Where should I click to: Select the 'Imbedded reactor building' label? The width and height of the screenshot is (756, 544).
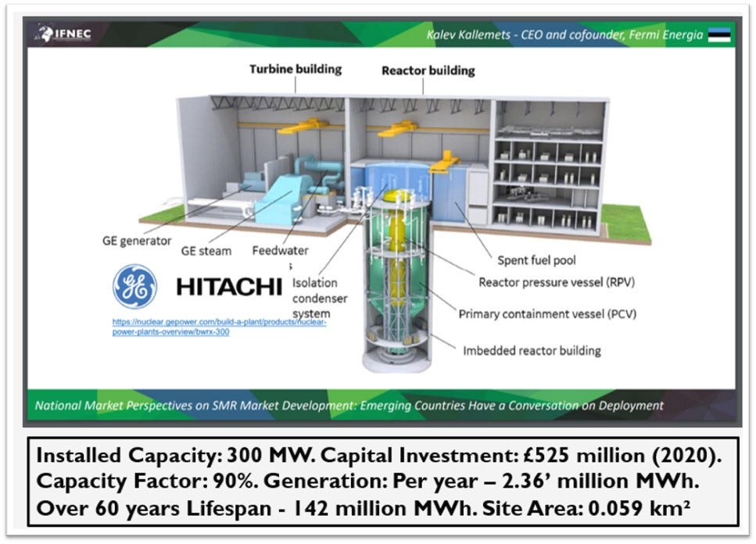(x=532, y=351)
